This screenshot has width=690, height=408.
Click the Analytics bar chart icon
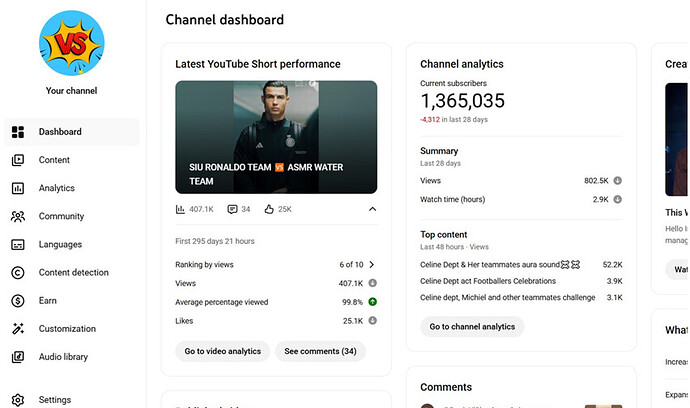click(18, 188)
